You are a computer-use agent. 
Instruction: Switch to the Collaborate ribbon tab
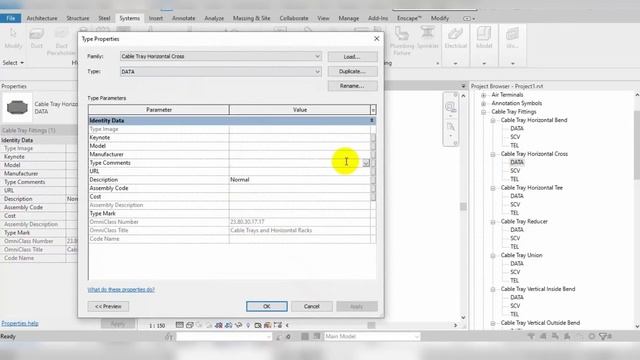[294, 18]
